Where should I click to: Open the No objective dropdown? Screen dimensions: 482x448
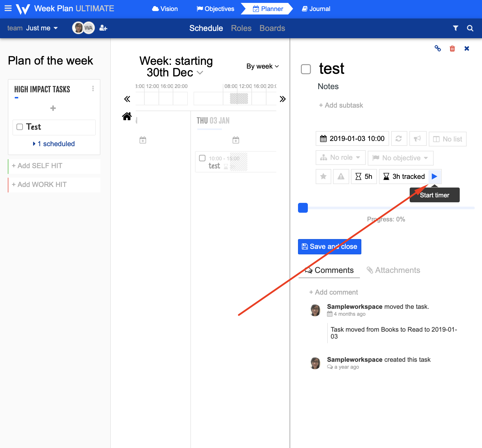pyautogui.click(x=401, y=158)
